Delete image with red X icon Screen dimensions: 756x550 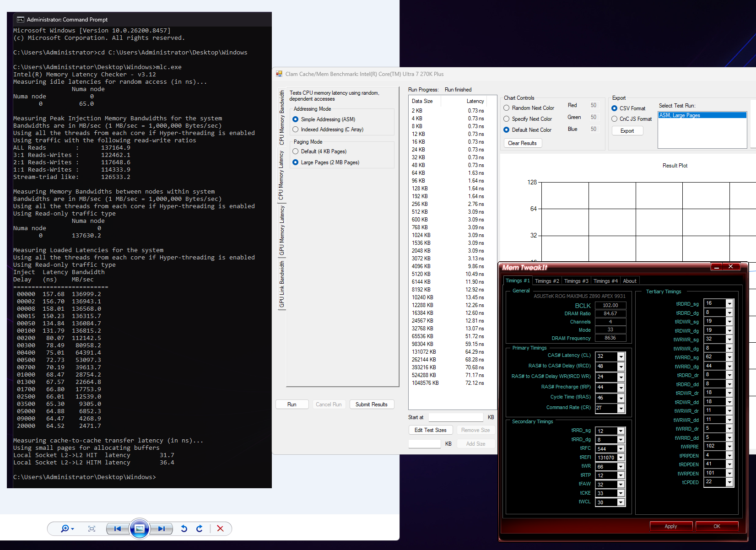pos(220,528)
